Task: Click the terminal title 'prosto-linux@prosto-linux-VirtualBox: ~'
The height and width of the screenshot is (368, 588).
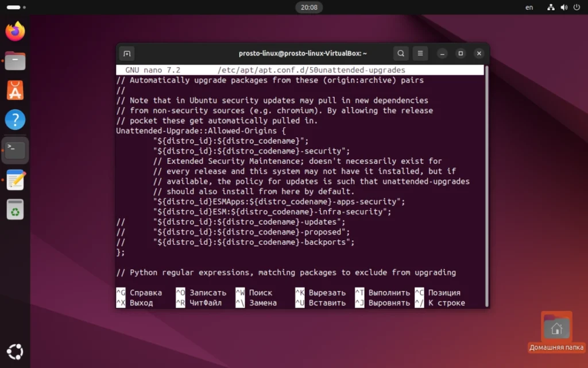Action: (x=303, y=53)
